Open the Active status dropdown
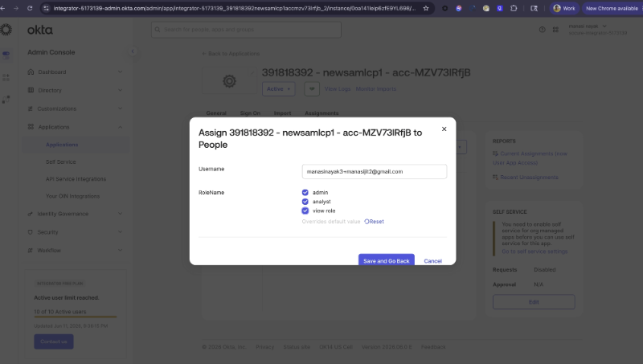This screenshot has width=643, height=364. coord(278,89)
